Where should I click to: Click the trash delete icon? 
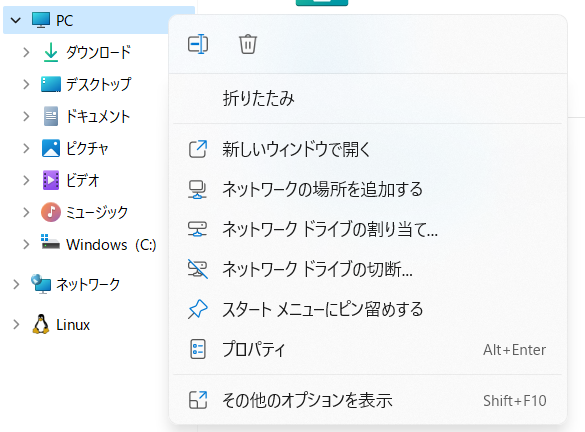tap(248, 44)
